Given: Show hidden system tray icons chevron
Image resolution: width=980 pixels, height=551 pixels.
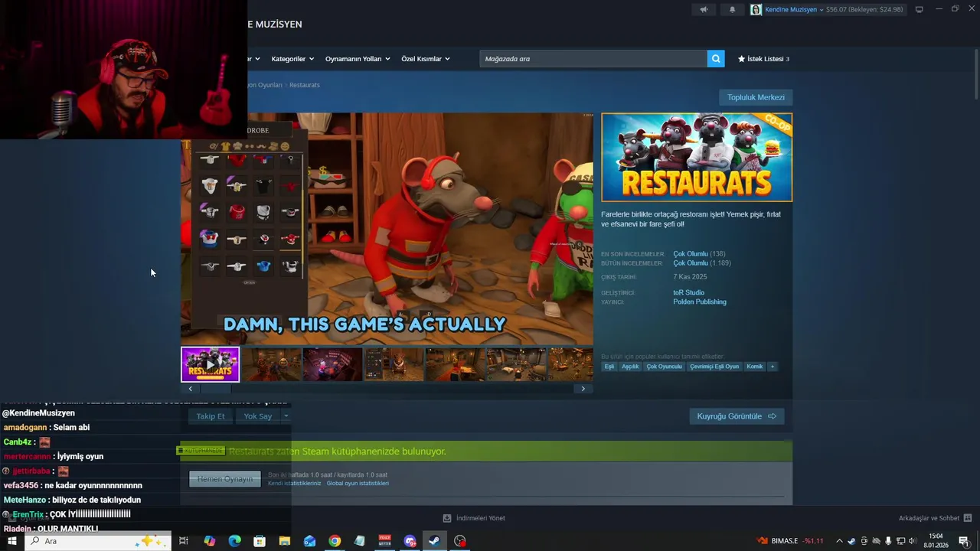Looking at the screenshot, I should pos(839,541).
